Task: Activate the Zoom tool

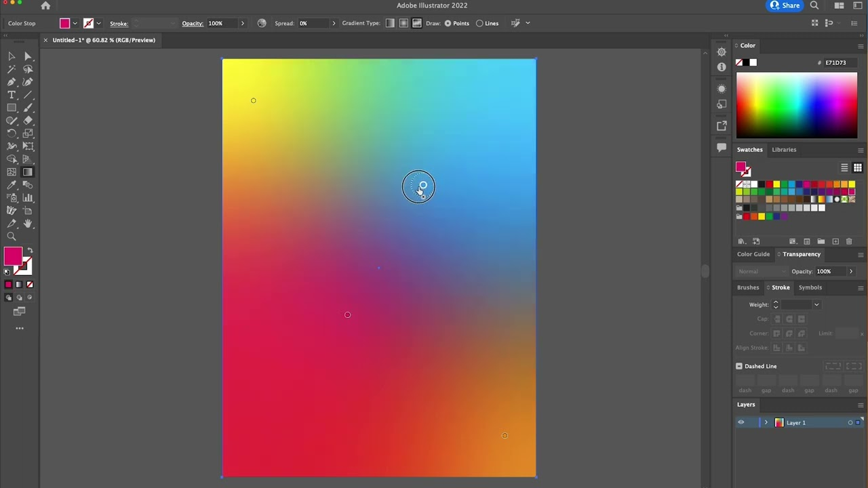Action: click(12, 236)
